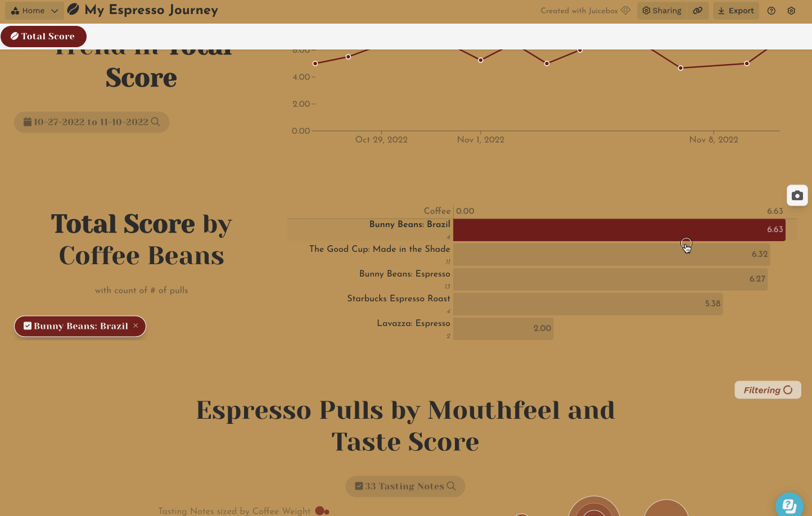Select the Starbucks Espresso Roast bar

point(588,304)
